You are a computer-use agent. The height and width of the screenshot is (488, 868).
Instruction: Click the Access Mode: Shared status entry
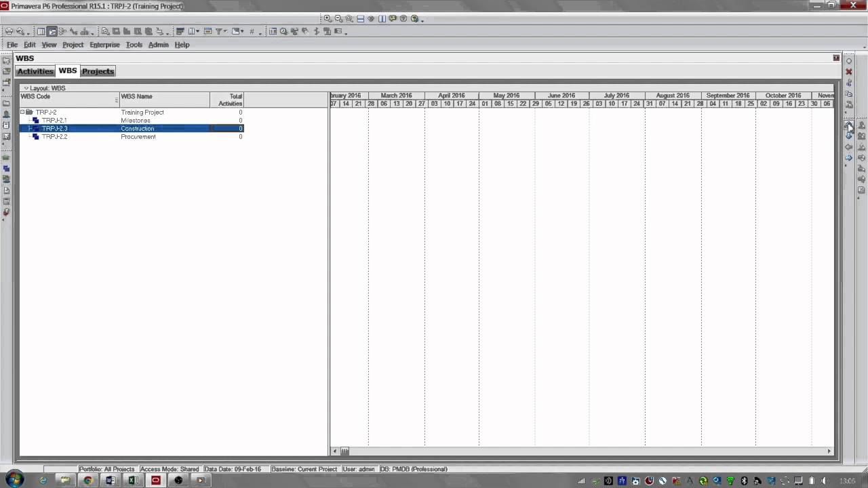pos(170,469)
